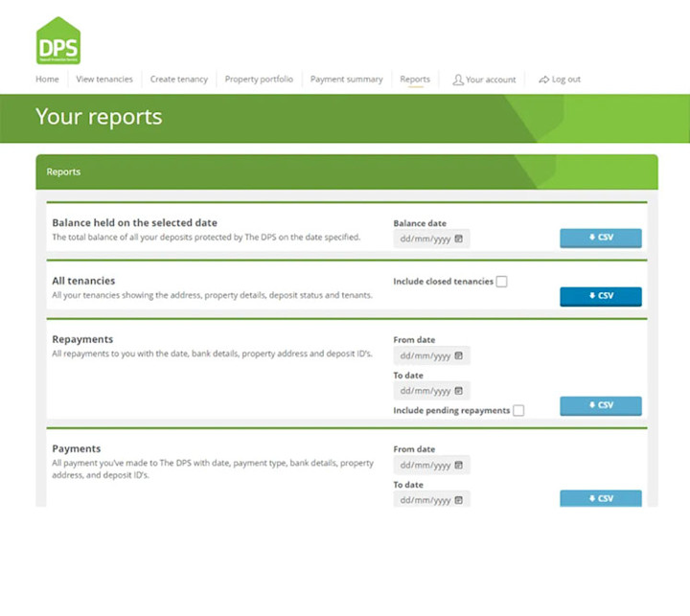Image resolution: width=690 pixels, height=616 pixels.
Task: Click the DPS house logo
Action: pos(58,41)
